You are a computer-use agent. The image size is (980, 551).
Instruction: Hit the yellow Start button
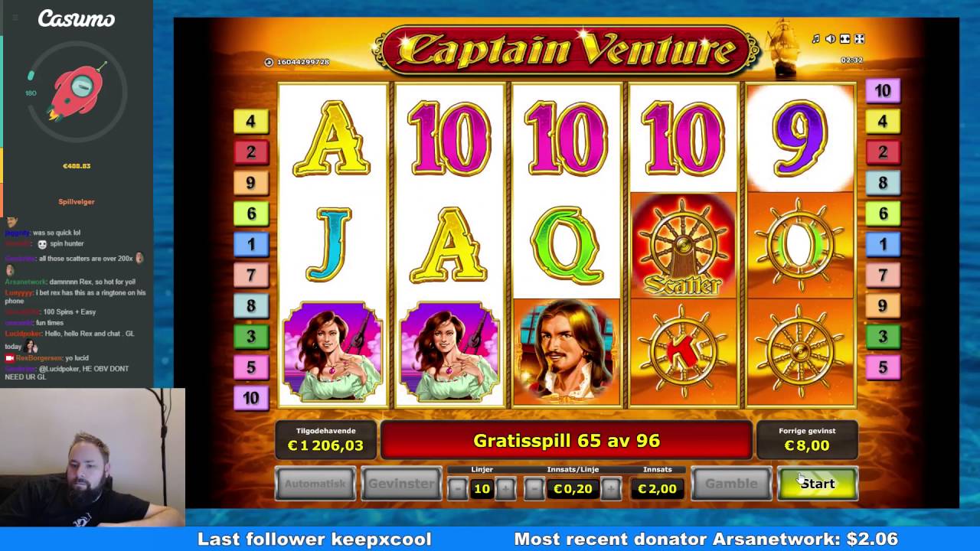pyautogui.click(x=818, y=484)
